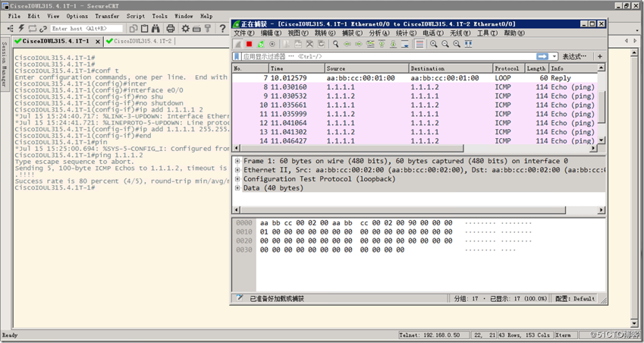Click the Zoom in magnifier icon in Wireshark
The height and width of the screenshot is (343, 644).
pyautogui.click(x=434, y=44)
